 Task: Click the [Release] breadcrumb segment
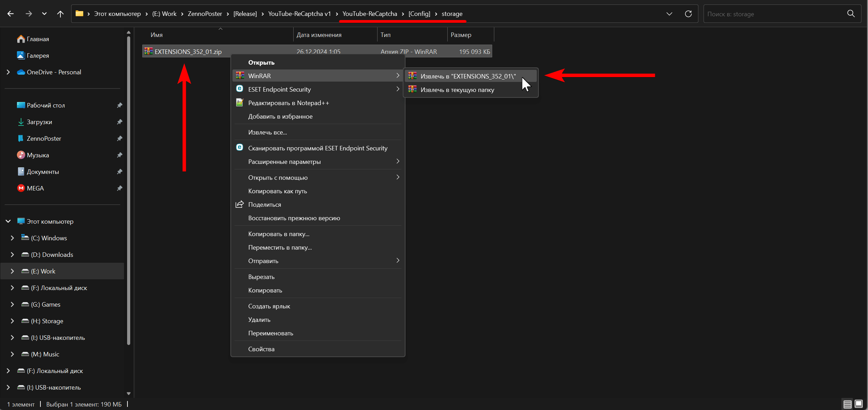click(245, 14)
